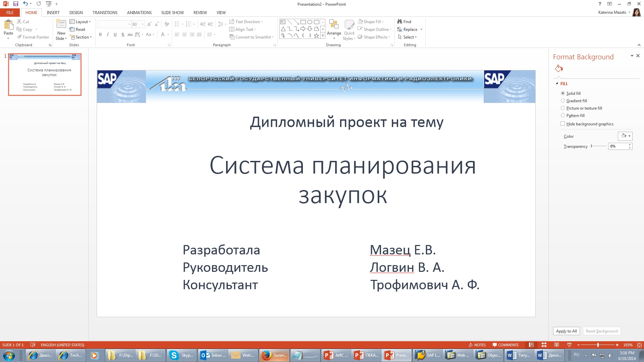The image size is (644, 362).
Task: Open the DESIGN ribbon tab
Action: click(x=76, y=13)
